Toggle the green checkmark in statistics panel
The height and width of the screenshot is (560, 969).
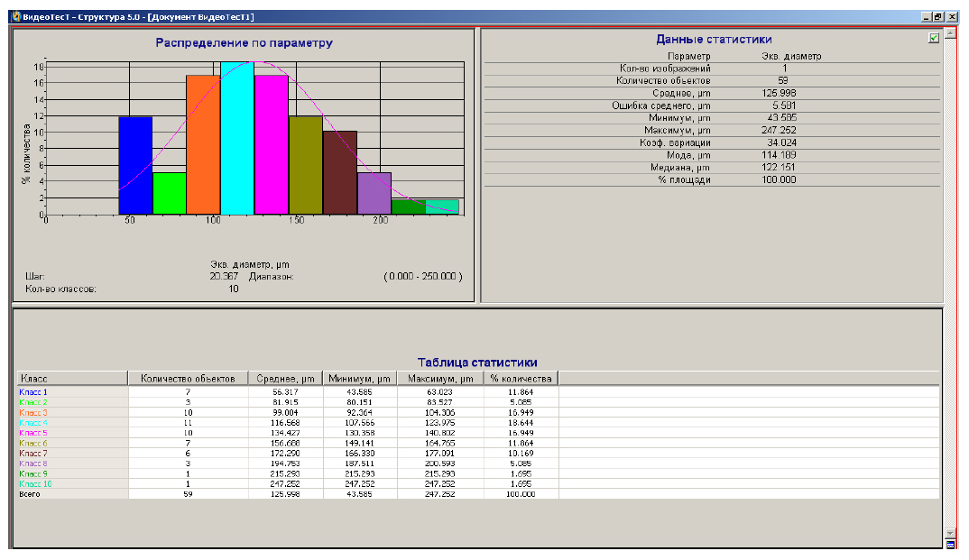[x=934, y=38]
